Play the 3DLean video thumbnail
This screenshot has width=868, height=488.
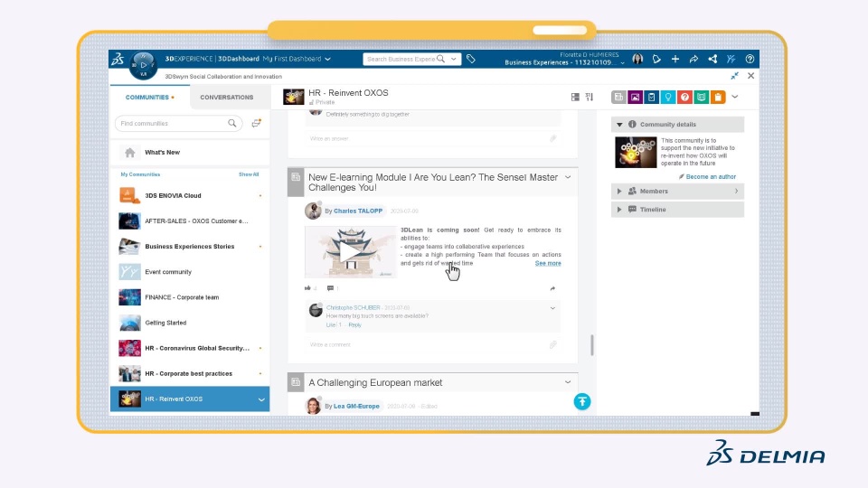pyautogui.click(x=350, y=253)
